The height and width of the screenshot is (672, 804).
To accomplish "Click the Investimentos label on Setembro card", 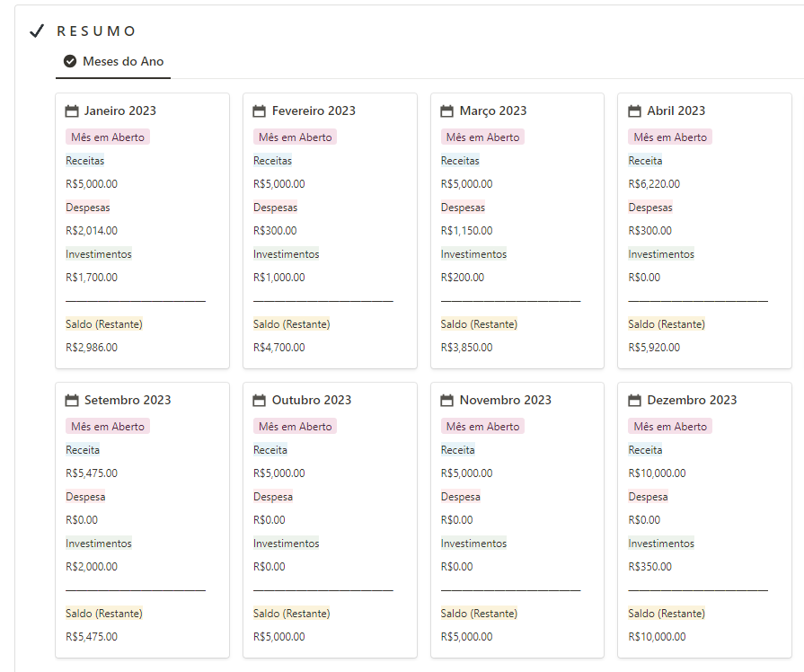I will pos(99,544).
